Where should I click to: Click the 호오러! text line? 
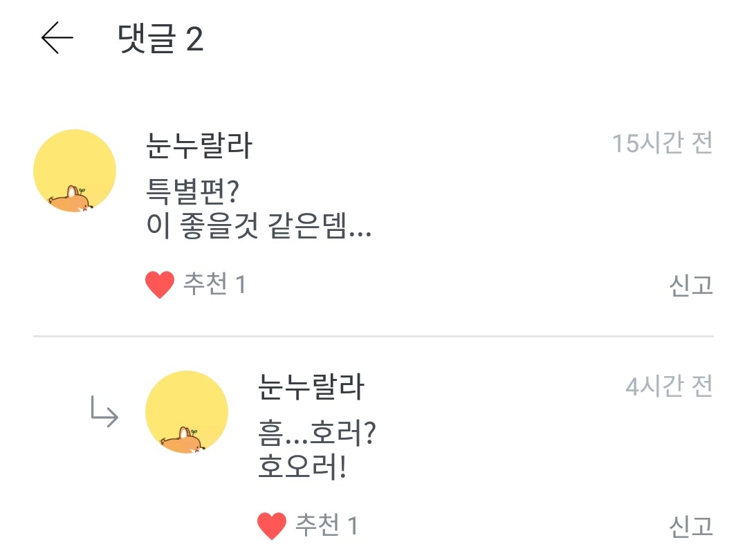[x=302, y=468]
